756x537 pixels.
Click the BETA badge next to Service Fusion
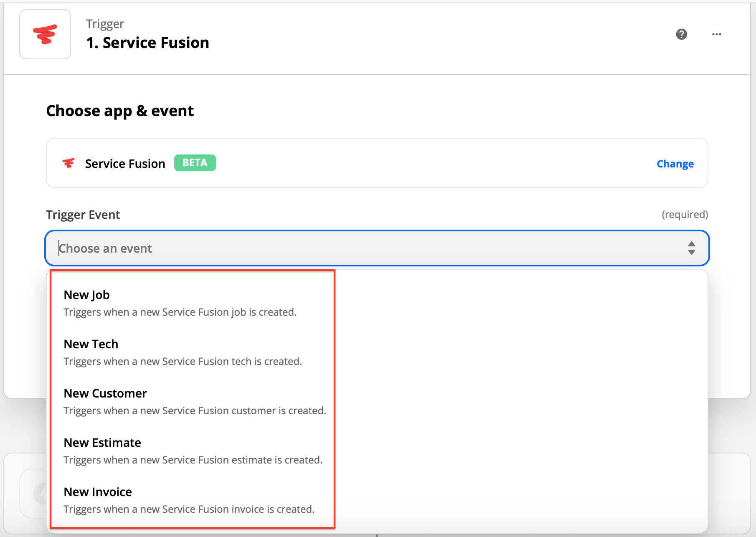[x=195, y=163]
